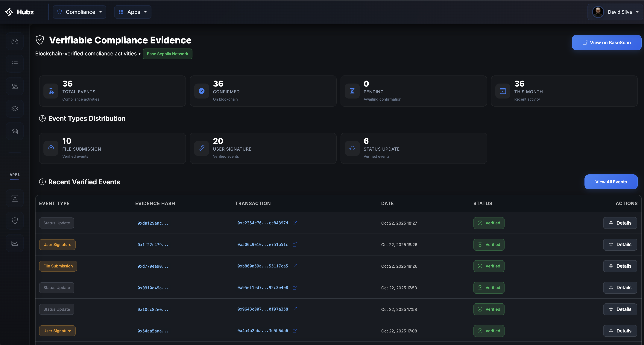Open the training graduation cap icon
Screen dimensions: 644x345
tap(14, 131)
